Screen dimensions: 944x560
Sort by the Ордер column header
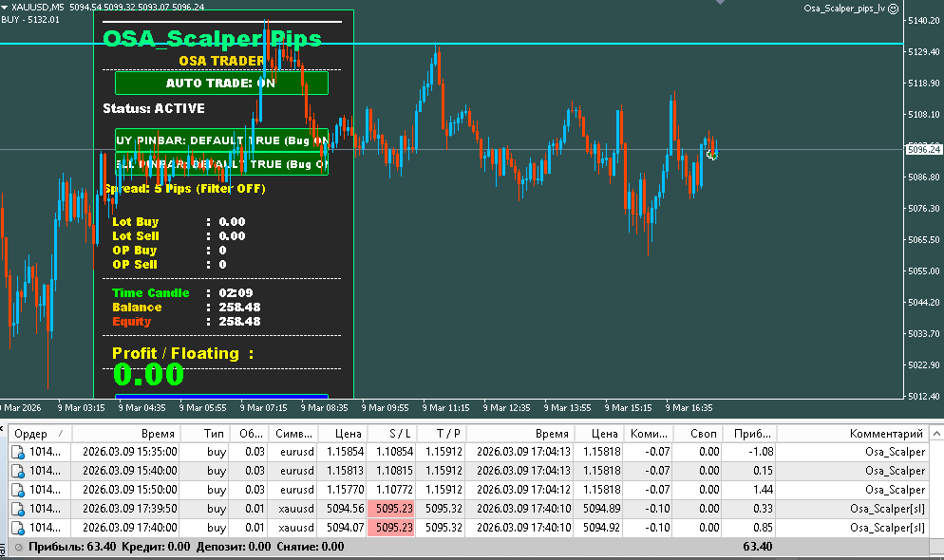pyautogui.click(x=40, y=434)
